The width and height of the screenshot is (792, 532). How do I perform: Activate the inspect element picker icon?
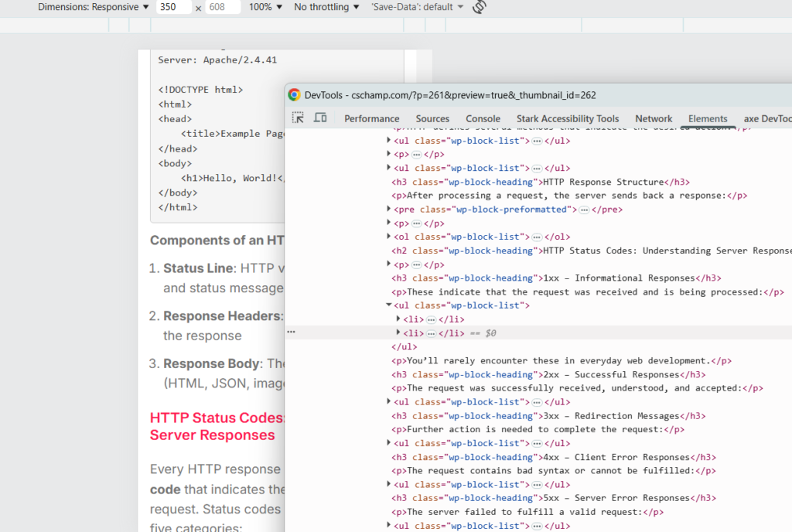coord(298,118)
